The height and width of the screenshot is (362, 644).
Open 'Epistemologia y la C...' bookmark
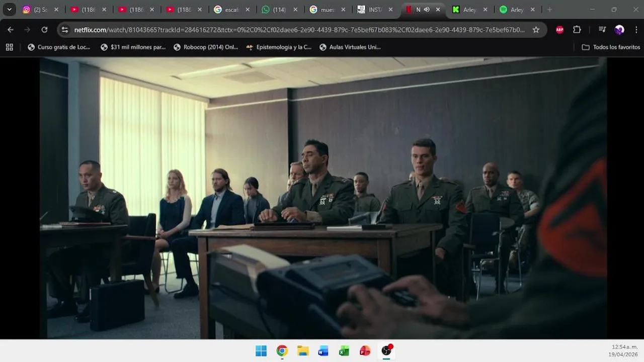(x=279, y=47)
